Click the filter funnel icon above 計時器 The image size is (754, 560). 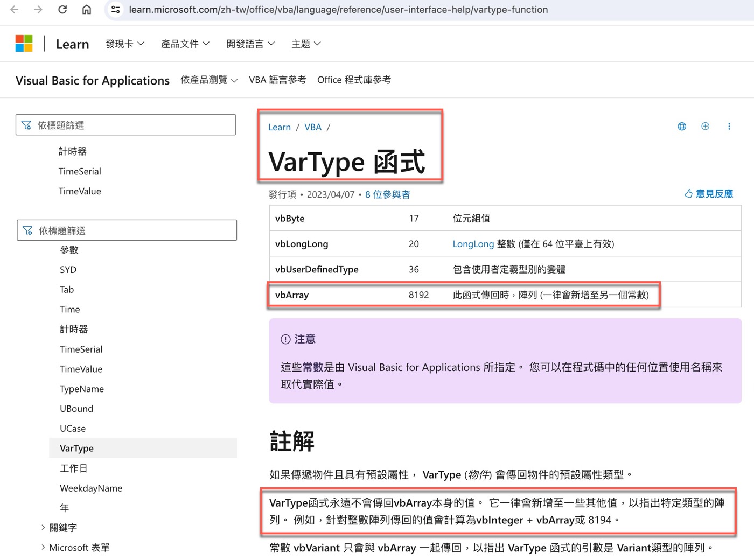(x=26, y=124)
